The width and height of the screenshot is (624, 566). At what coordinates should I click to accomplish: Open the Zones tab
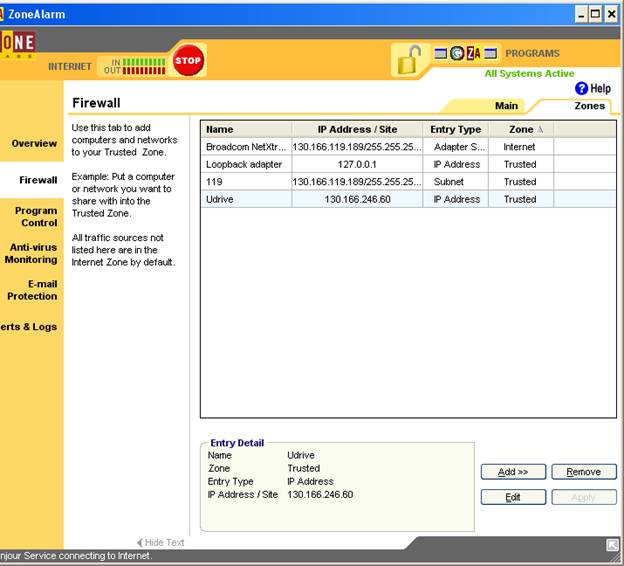click(x=589, y=106)
